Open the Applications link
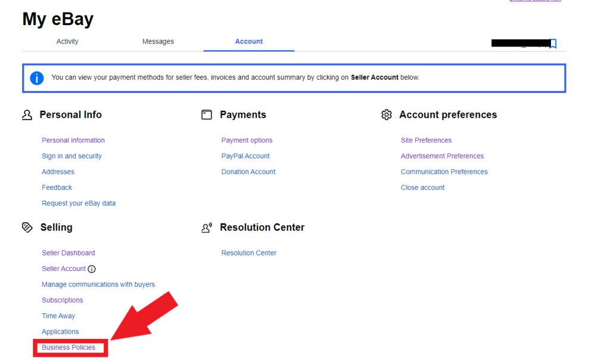Screen dimensions: 610x364 tap(60, 332)
